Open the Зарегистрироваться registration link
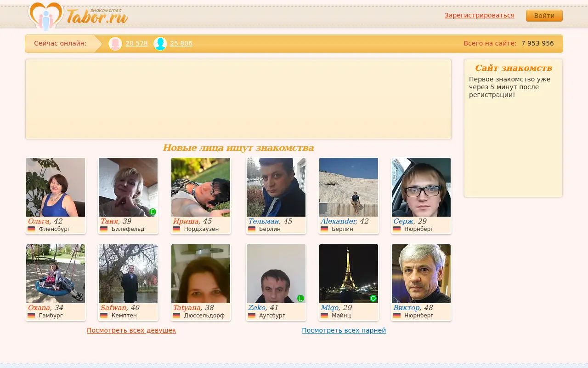 coord(480,16)
